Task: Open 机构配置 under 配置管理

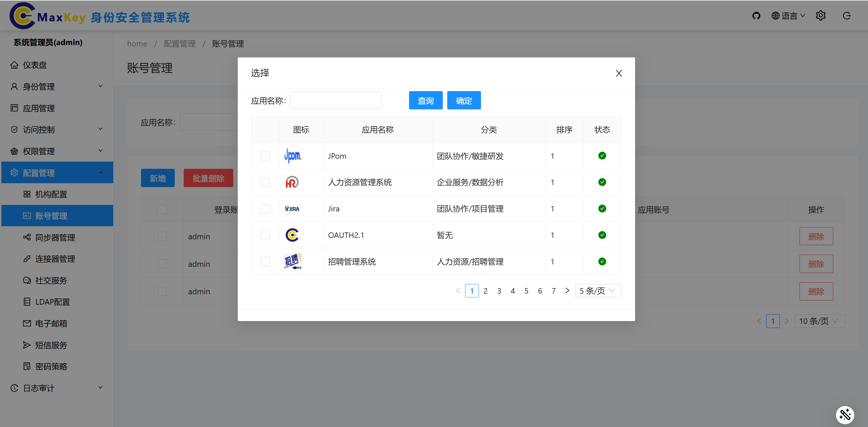Action: (x=51, y=194)
